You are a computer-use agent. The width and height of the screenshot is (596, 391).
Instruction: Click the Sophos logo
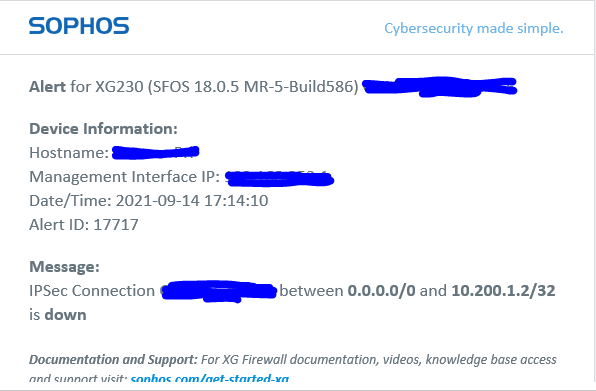[79, 26]
